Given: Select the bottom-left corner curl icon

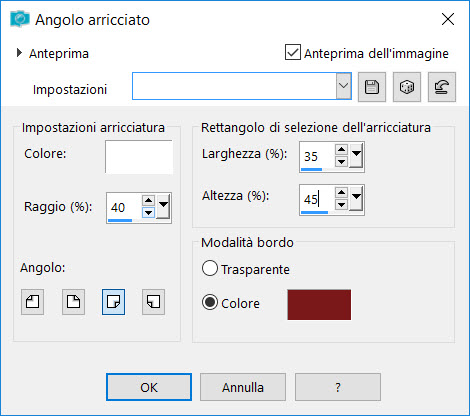Looking at the screenshot, I should tap(153, 302).
